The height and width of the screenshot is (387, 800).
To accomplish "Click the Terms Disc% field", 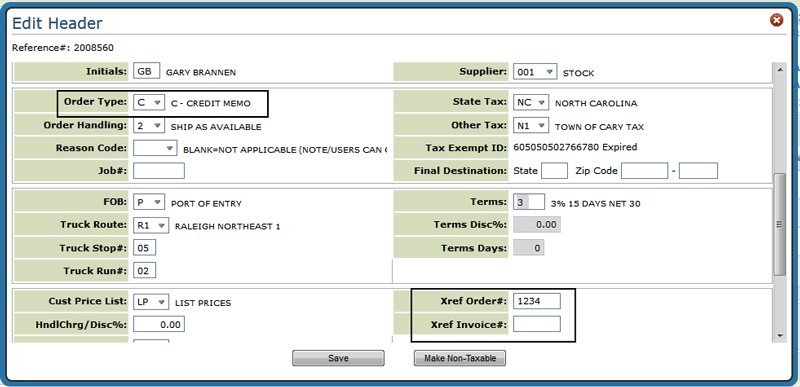I will pyautogui.click(x=537, y=224).
